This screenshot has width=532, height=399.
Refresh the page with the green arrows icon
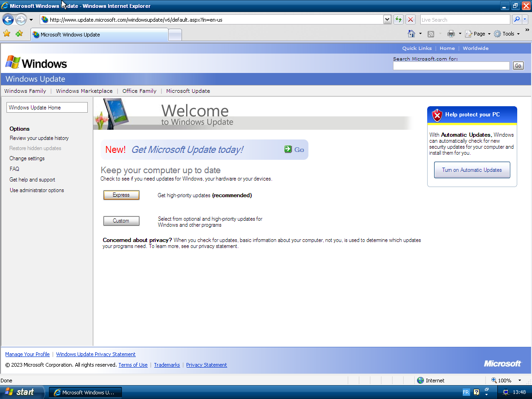(399, 20)
